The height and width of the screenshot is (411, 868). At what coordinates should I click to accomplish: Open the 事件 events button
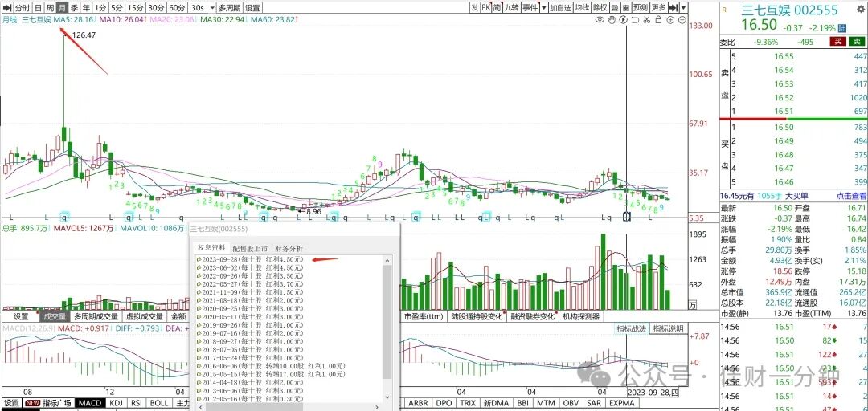[x=530, y=7]
